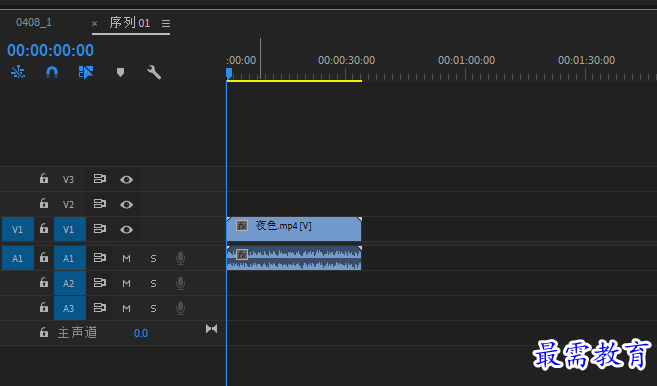This screenshot has width=657, height=386.
Task: Toggle lock on track V1
Action: [x=44, y=228]
